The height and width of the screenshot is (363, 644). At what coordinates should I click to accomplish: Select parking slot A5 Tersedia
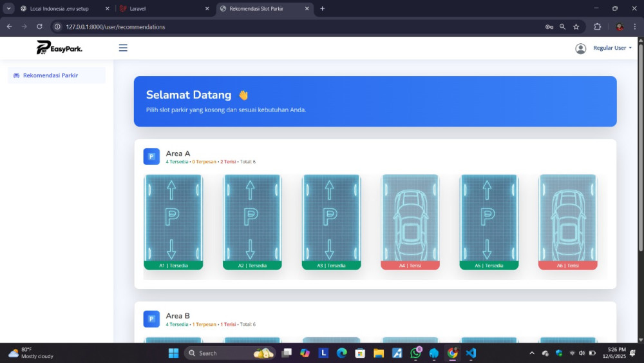coord(489,221)
